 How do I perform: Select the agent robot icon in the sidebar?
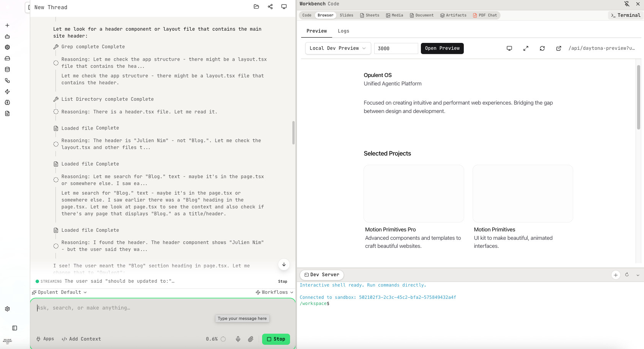tap(7, 36)
